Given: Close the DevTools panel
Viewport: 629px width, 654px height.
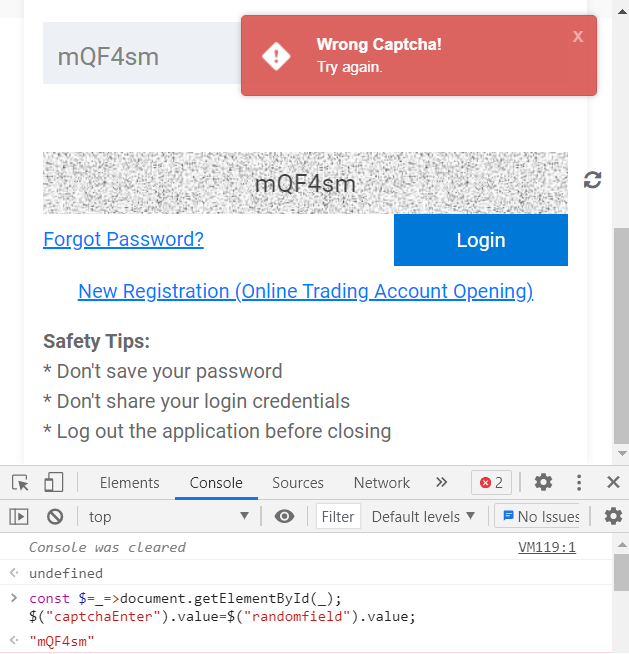Looking at the screenshot, I should coord(613,483).
